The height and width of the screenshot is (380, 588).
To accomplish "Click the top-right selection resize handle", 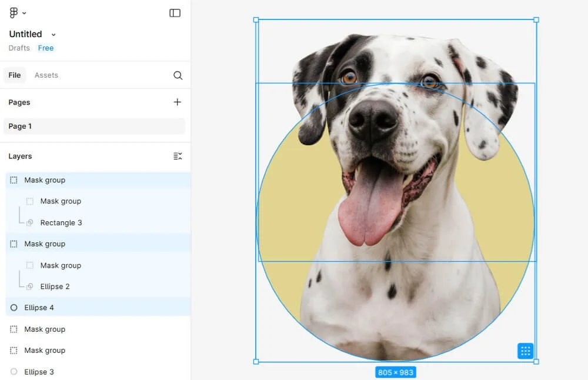I will pyautogui.click(x=536, y=20).
